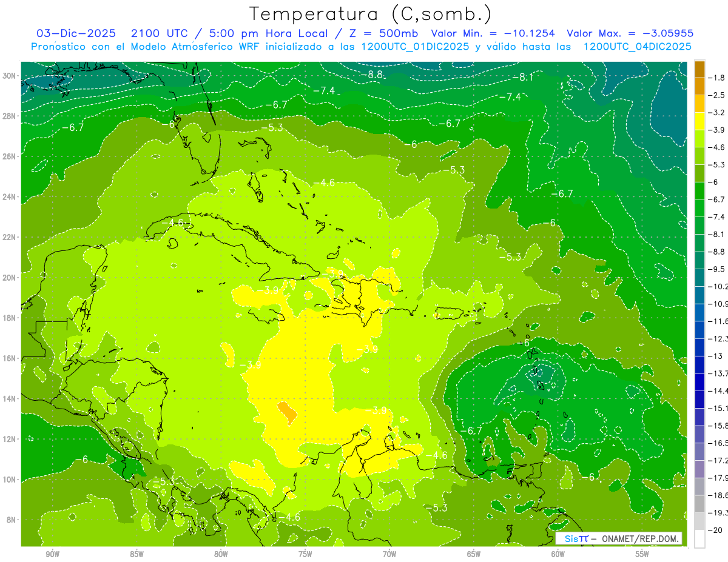Screen dimensions: 728x562
Task: Click the -10.2 label on the color scale
Action: click(x=718, y=287)
